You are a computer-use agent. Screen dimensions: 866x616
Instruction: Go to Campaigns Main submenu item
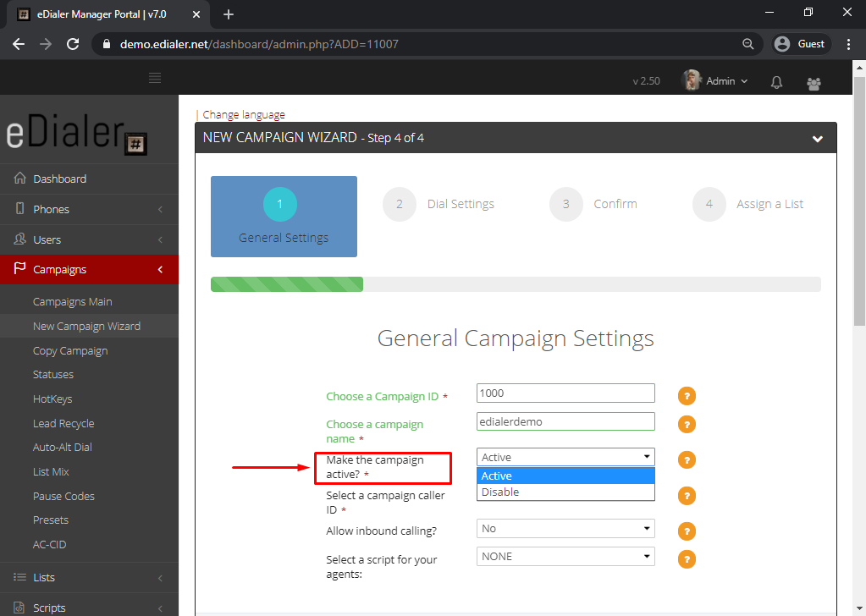coord(72,302)
